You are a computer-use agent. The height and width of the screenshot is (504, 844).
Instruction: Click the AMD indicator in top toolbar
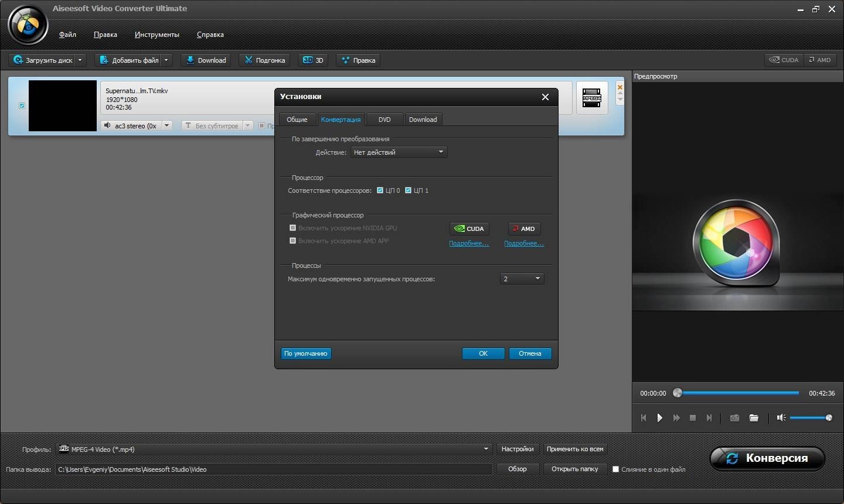(x=819, y=60)
